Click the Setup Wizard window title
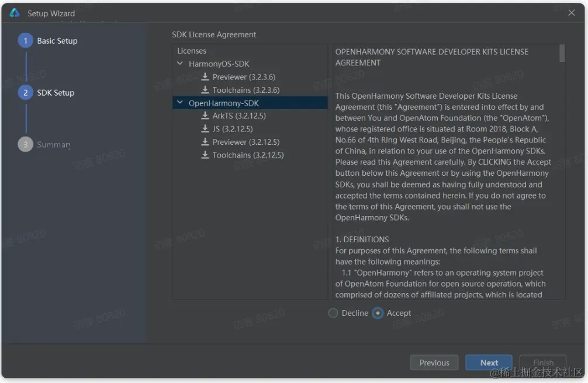The image size is (588, 383). pyautogui.click(x=51, y=13)
